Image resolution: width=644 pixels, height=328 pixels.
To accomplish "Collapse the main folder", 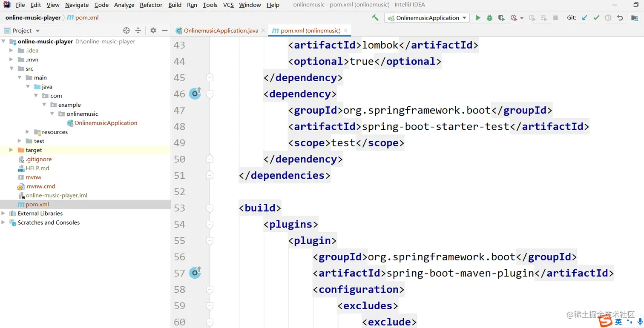I will click(20, 77).
